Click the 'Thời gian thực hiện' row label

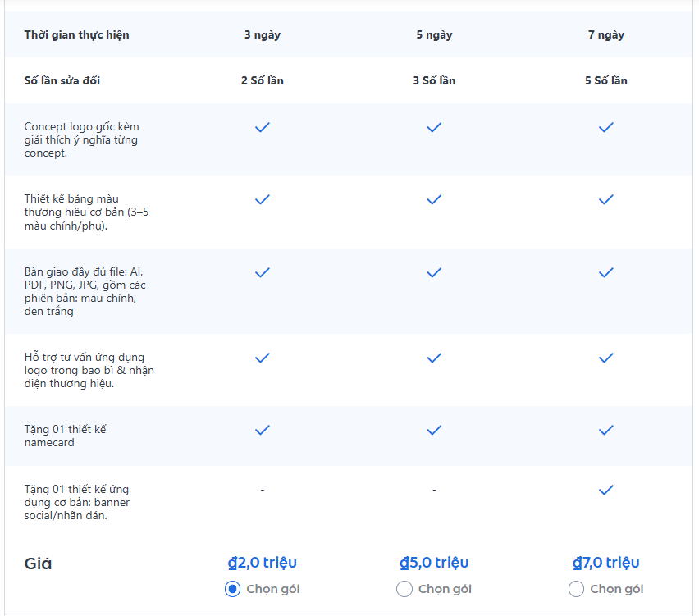(76, 35)
